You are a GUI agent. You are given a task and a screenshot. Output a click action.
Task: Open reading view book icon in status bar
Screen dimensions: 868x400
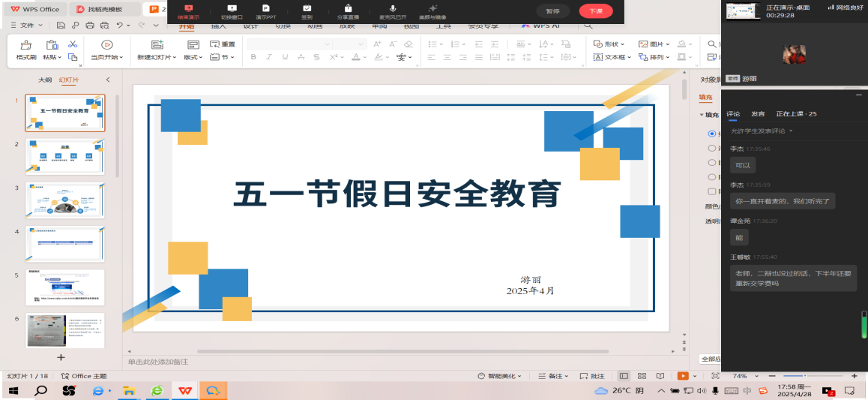[x=660, y=376]
